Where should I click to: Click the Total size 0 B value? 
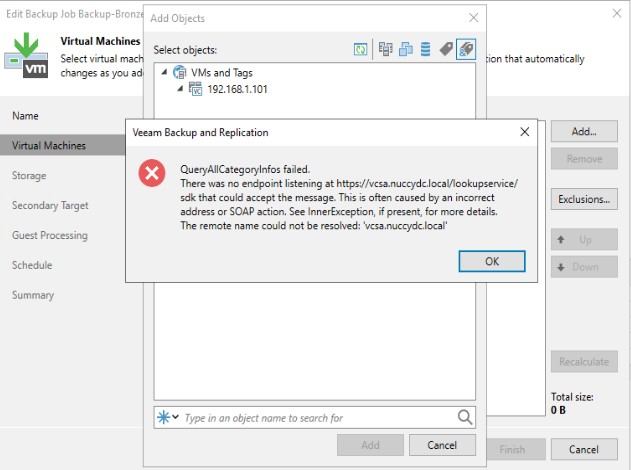[x=558, y=410]
